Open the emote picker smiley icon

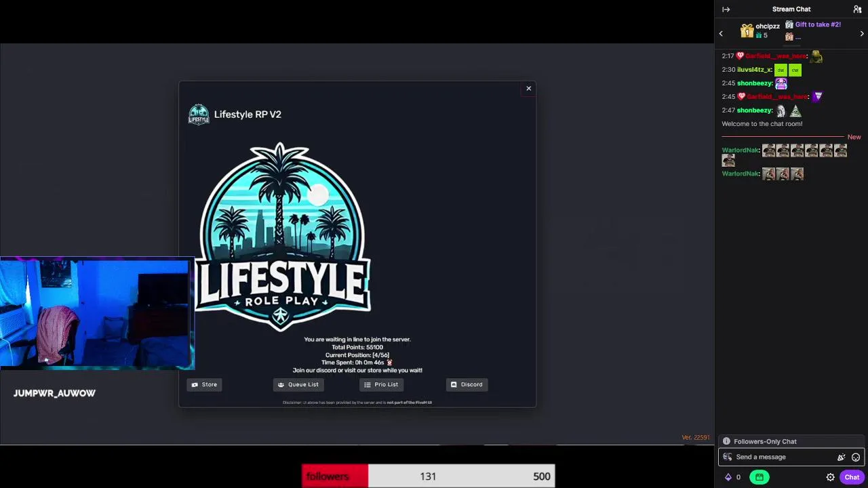(x=856, y=457)
